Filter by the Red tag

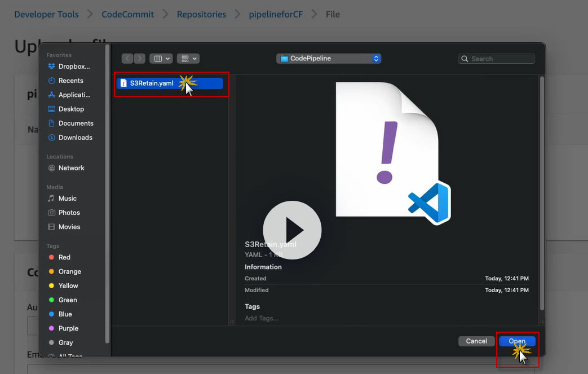[60, 257]
